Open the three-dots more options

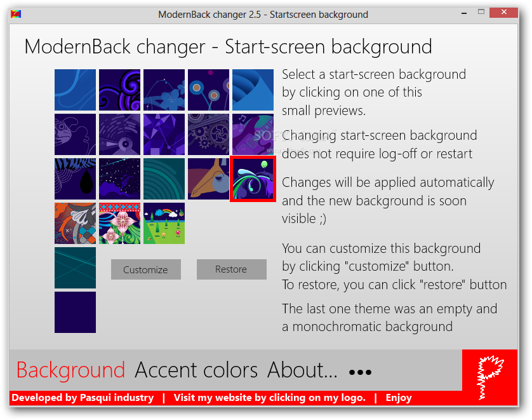[x=360, y=372]
